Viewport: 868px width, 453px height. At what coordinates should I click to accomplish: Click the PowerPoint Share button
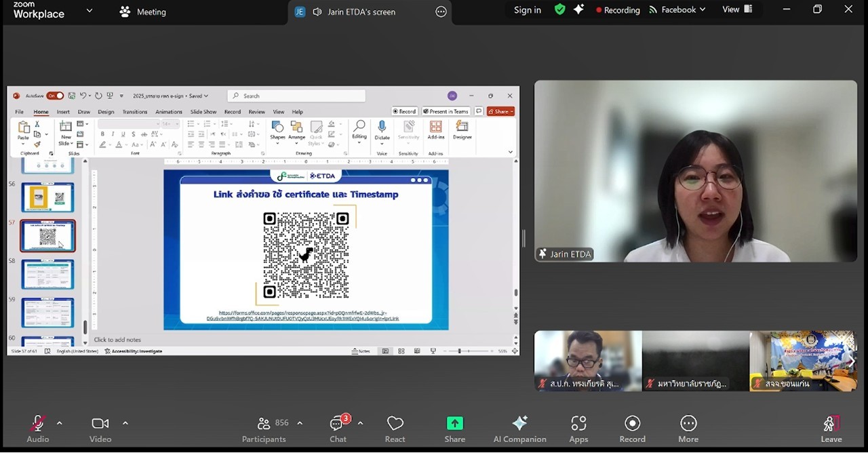click(500, 111)
